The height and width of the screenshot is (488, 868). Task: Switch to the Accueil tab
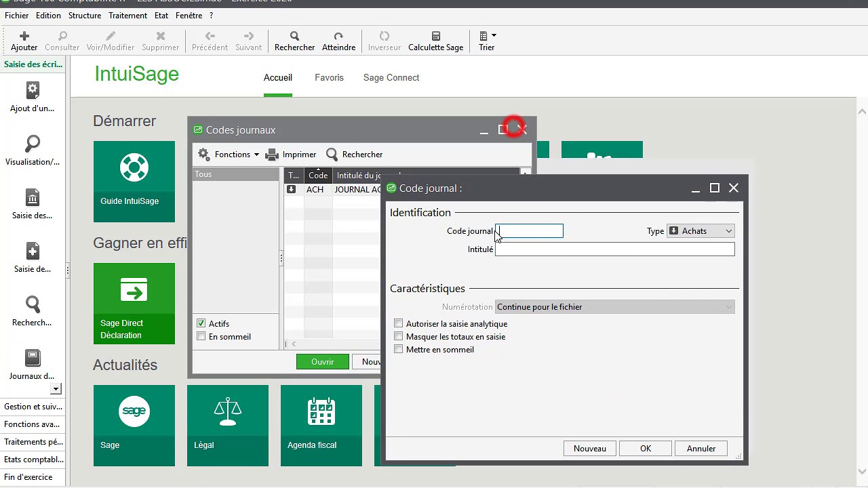[x=278, y=78]
